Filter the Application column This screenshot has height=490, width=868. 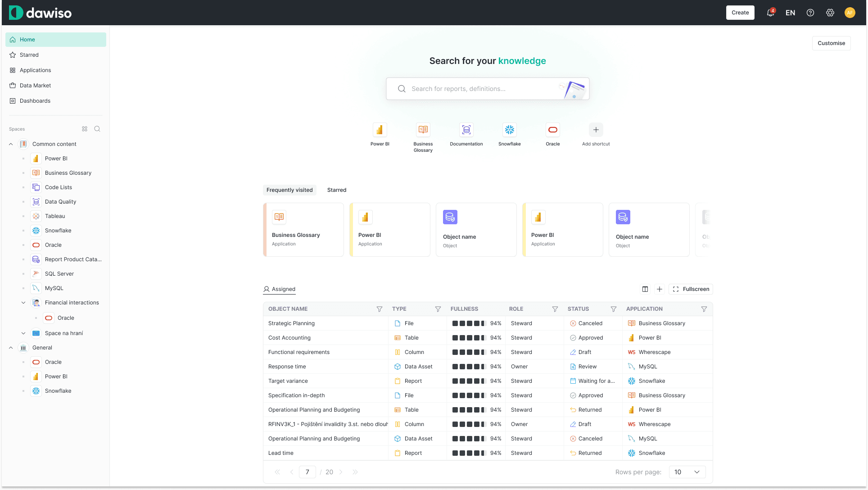click(704, 309)
